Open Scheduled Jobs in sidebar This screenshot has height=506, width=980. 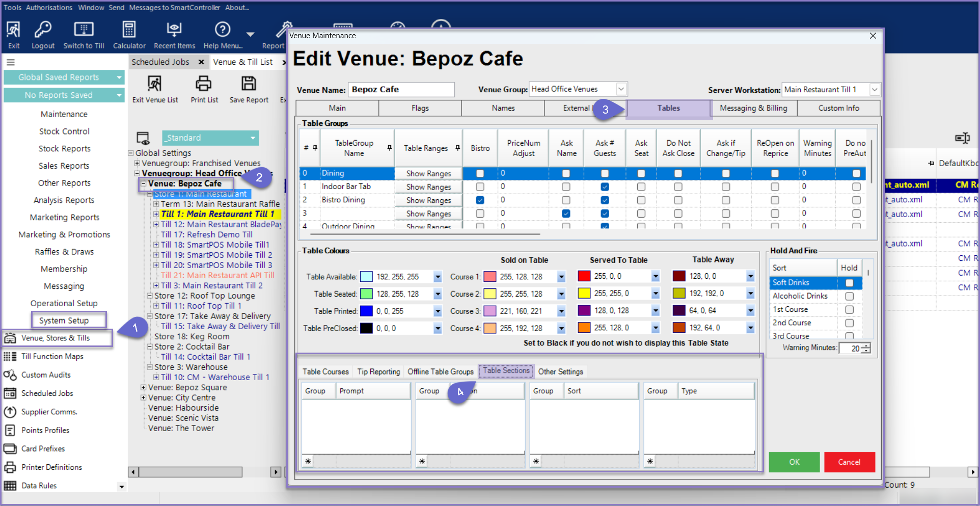pyautogui.click(x=47, y=393)
